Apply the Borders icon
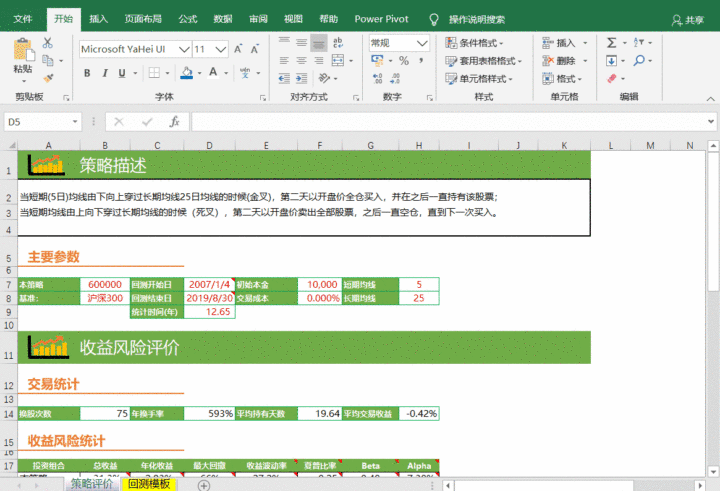The height and width of the screenshot is (491, 720). point(154,73)
